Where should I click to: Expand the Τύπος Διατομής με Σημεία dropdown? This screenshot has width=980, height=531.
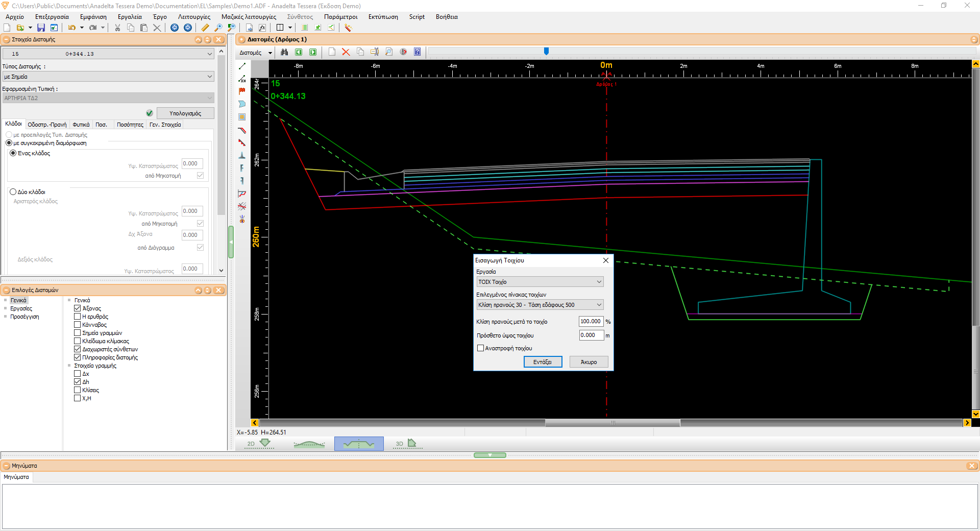(108, 77)
